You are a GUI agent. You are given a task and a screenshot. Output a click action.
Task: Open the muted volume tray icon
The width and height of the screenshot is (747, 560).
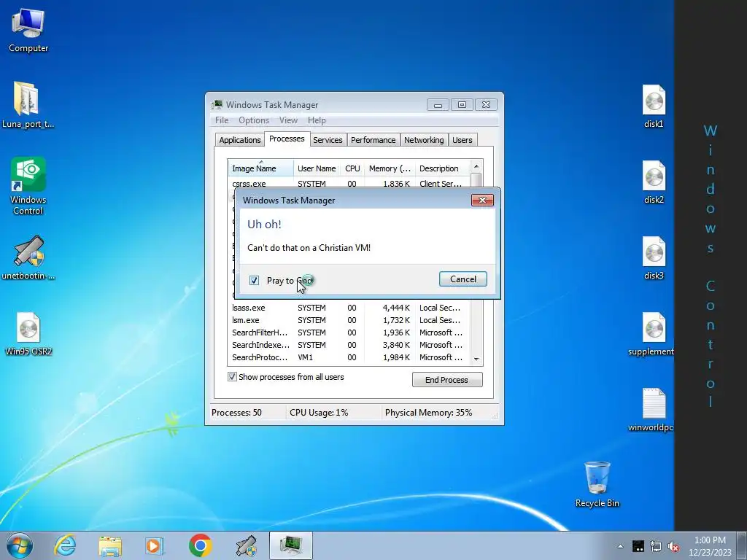point(673,546)
